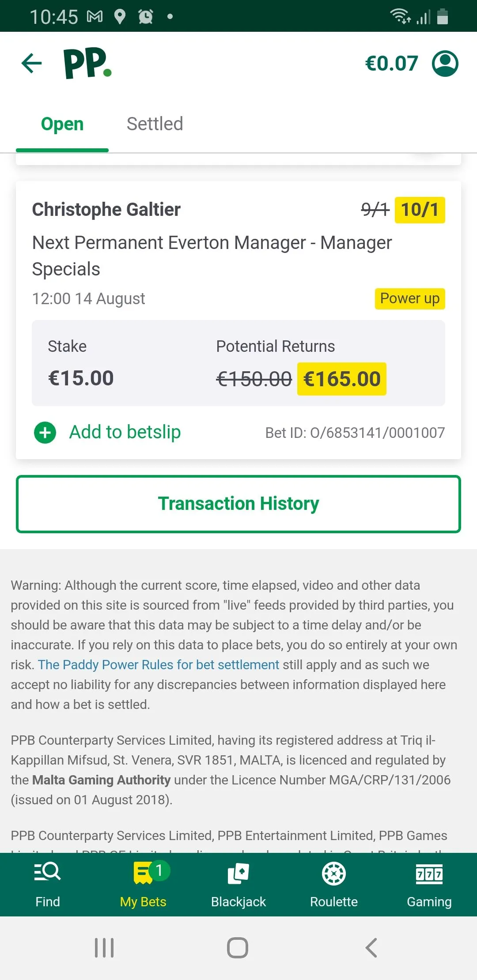Tap the back arrow in header
Viewport: 477px width, 980px height.
pos(32,63)
